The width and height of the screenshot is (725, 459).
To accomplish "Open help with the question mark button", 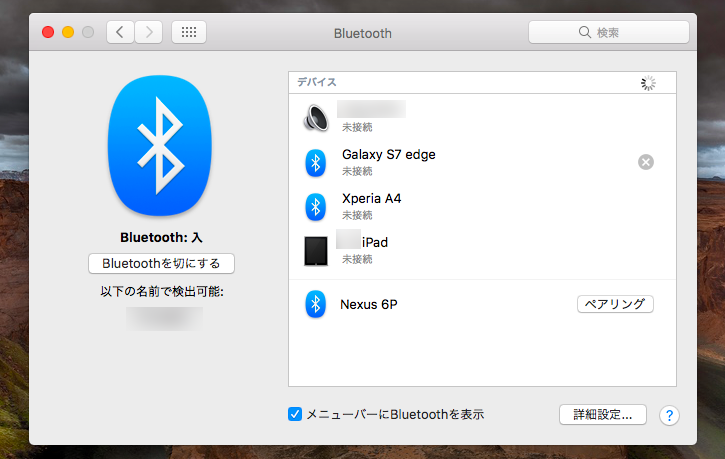I will (670, 415).
